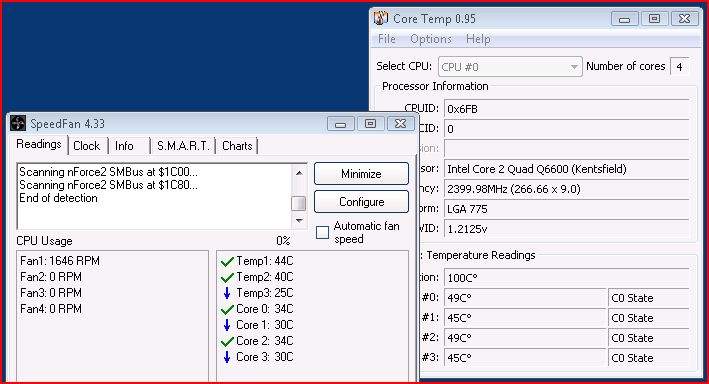Switch to the Charts tab

tap(237, 146)
